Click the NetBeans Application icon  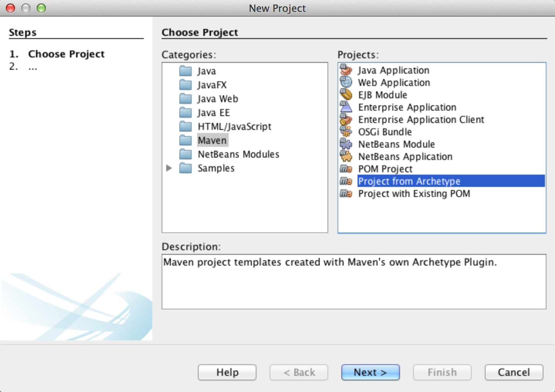[346, 156]
